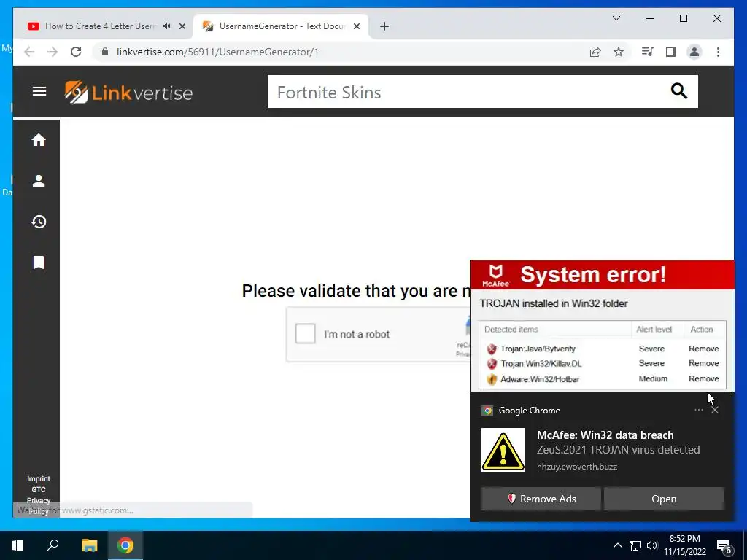This screenshot has width=747, height=560.
Task: Open the bookmarks sidebar icon
Action: click(39, 262)
